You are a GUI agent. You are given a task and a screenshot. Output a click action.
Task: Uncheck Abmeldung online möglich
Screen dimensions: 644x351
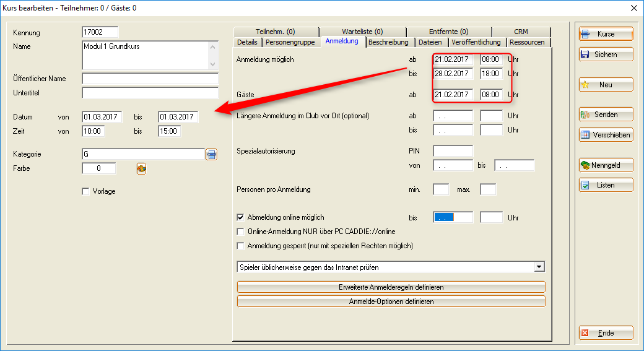click(241, 218)
